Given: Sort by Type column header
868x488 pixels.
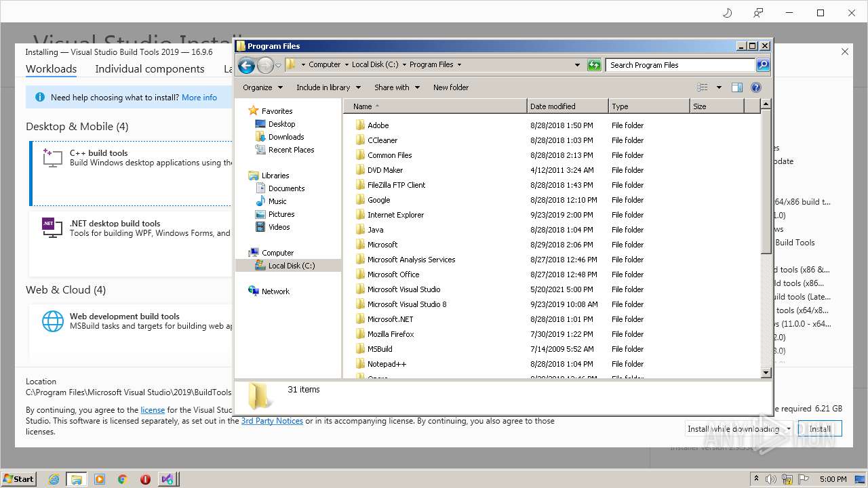Looking at the screenshot, I should coord(649,106).
